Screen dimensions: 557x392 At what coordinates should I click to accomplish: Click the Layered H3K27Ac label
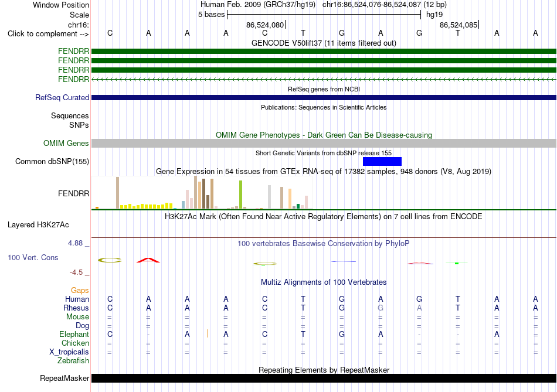point(38,225)
